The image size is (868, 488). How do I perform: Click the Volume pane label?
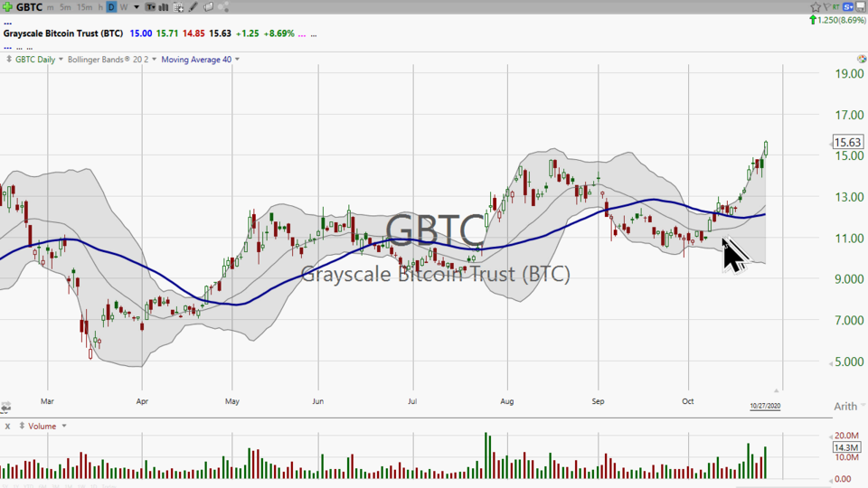[x=42, y=426]
